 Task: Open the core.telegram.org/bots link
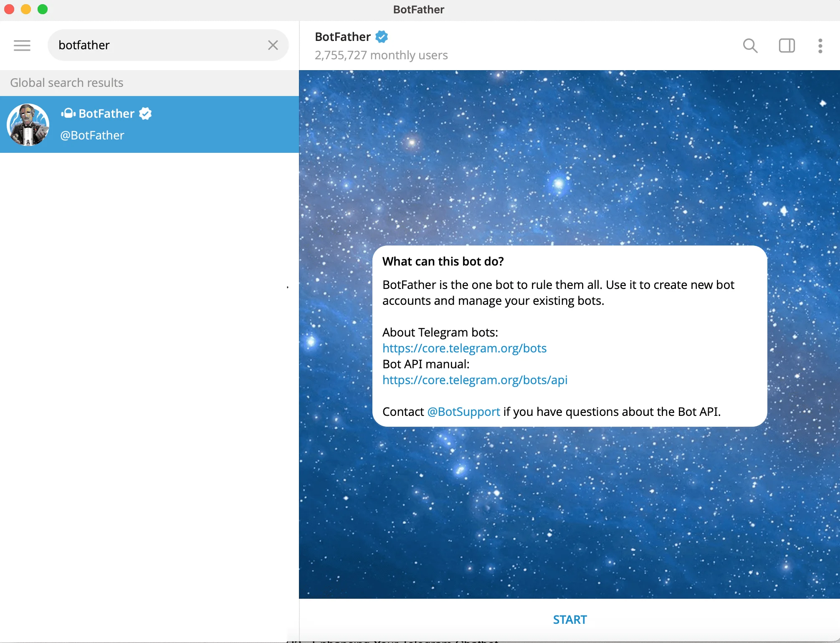464,348
